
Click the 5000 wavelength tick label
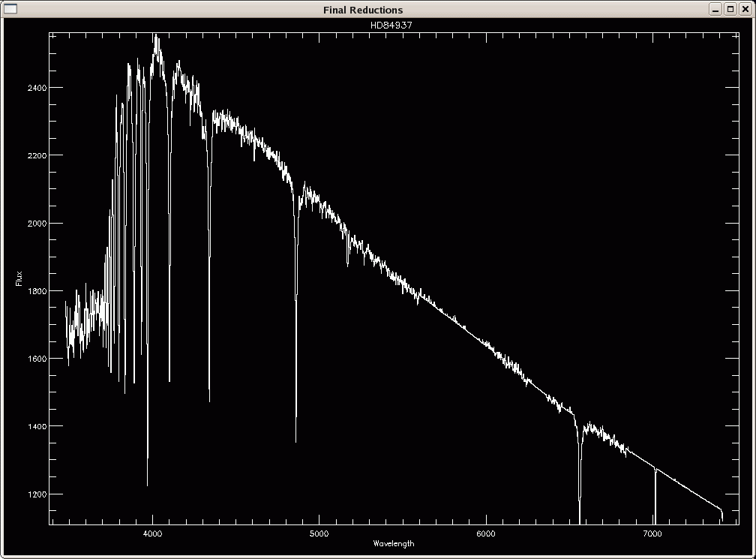(319, 533)
